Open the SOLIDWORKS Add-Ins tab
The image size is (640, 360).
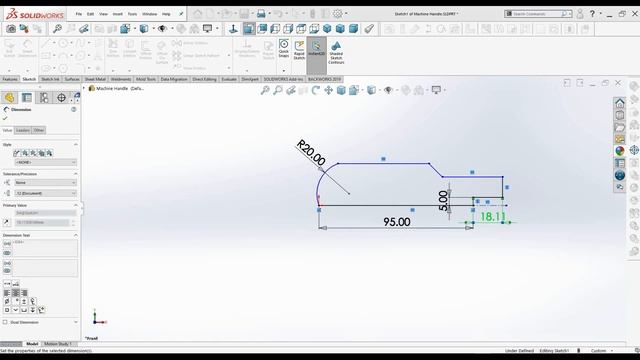(283, 79)
